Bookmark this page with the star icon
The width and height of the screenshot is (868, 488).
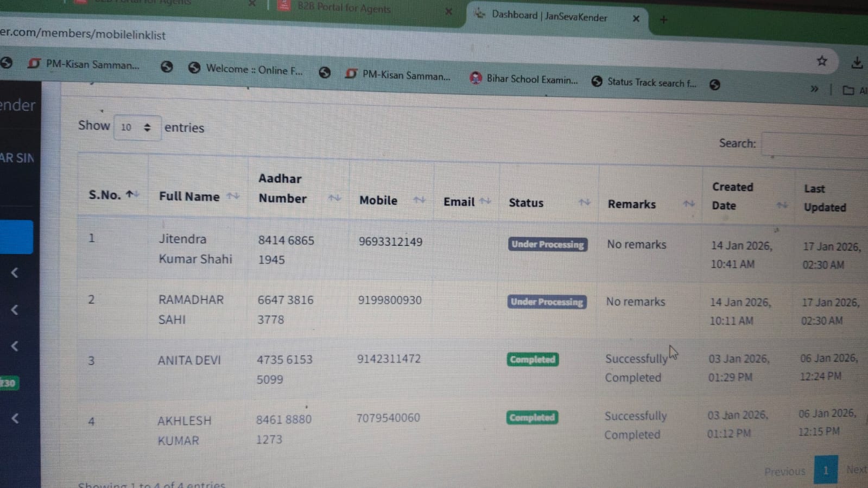pyautogui.click(x=822, y=61)
